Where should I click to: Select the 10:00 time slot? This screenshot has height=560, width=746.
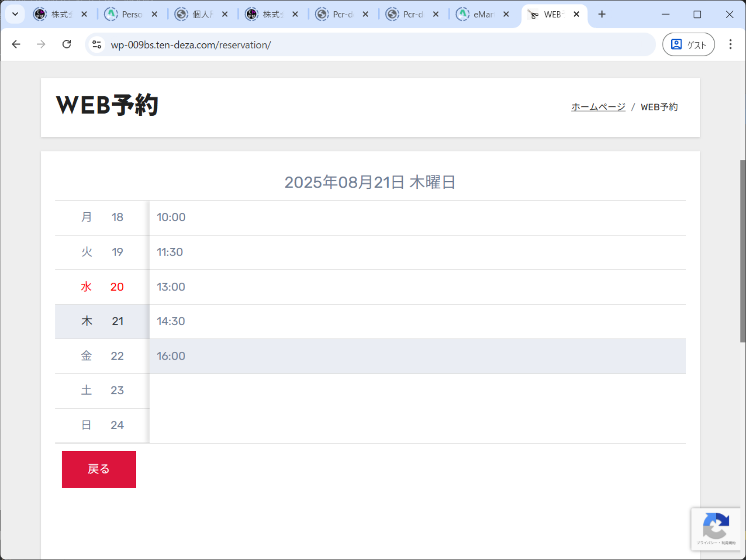pos(417,217)
